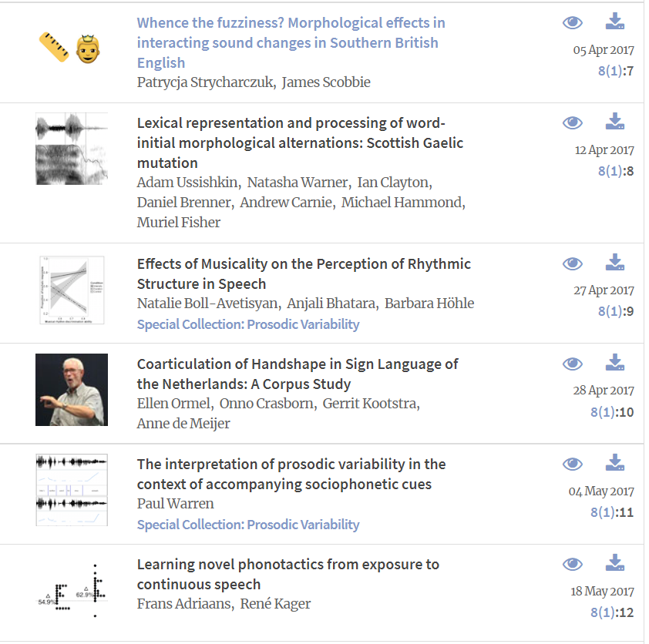Open Special Collection link under Paul Warren
Image resolution: width=649 pixels, height=644 pixels.
tap(248, 525)
